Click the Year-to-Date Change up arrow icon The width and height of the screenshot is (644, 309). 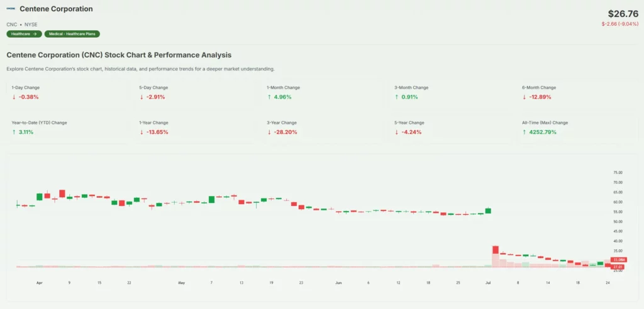point(14,133)
